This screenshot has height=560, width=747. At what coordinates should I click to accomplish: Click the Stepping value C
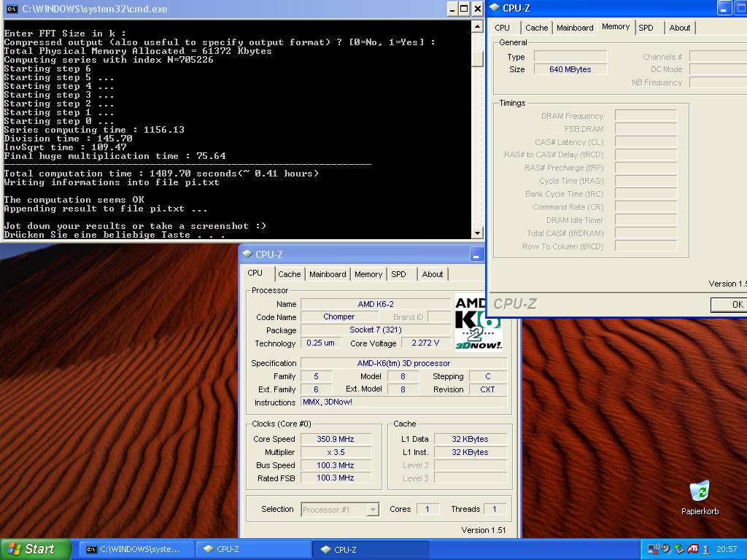(488, 376)
